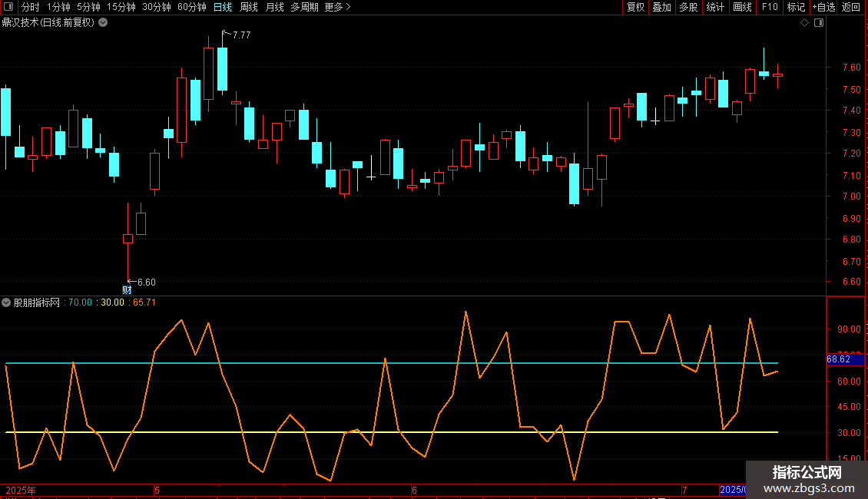Screen dimensions: 868x499
Task: Select the 30分钟 period tab
Action: (157, 7)
